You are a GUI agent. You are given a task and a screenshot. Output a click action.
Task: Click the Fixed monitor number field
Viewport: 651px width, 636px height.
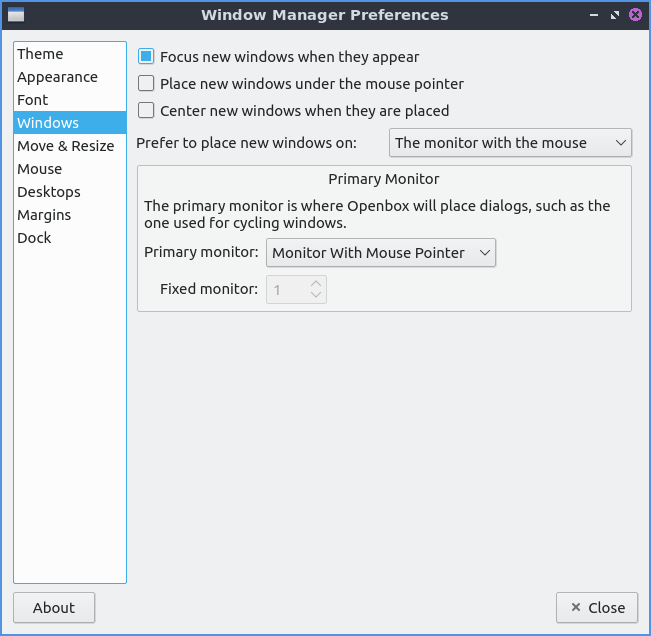(287, 290)
